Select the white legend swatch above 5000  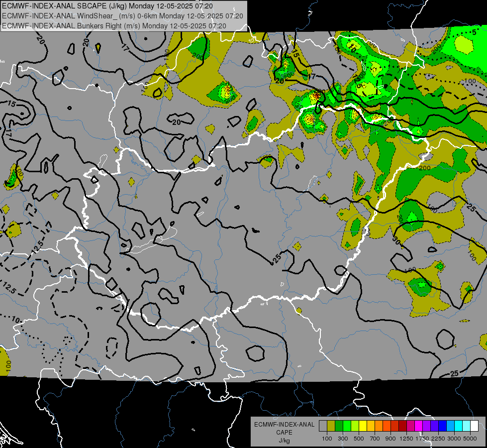[x=474, y=426]
